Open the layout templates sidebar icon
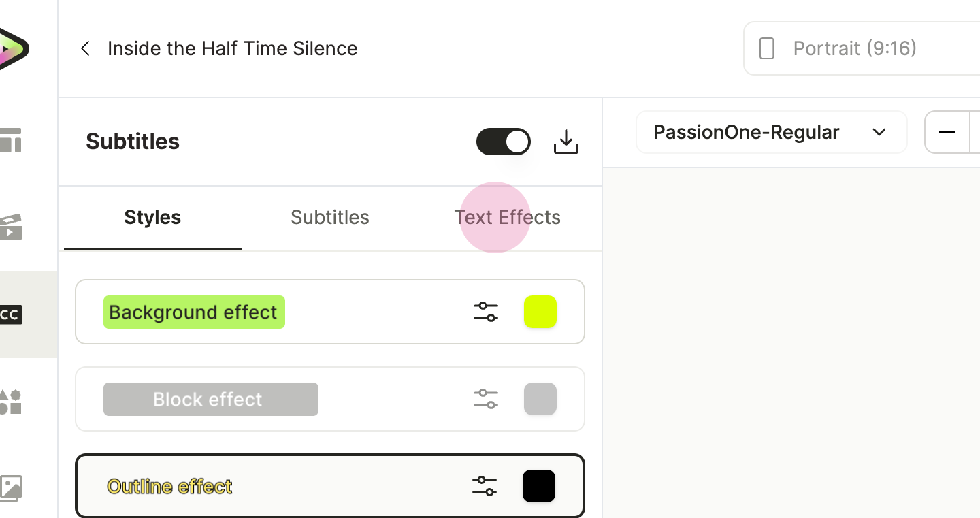980x518 pixels. (x=11, y=140)
